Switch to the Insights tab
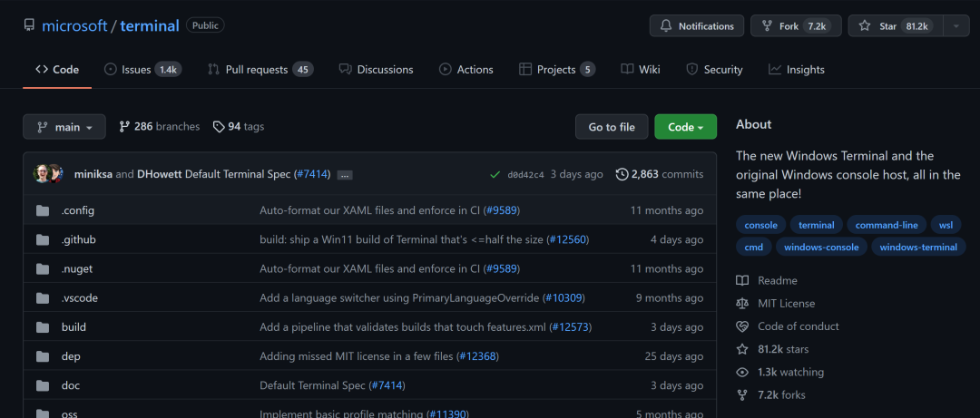This screenshot has width=980, height=418. pyautogui.click(x=797, y=69)
